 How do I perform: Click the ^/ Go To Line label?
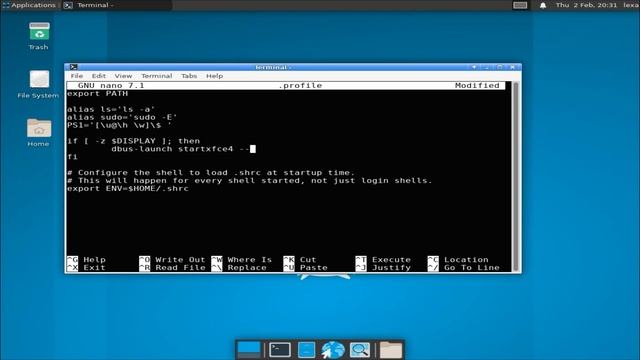pyautogui.click(x=464, y=268)
